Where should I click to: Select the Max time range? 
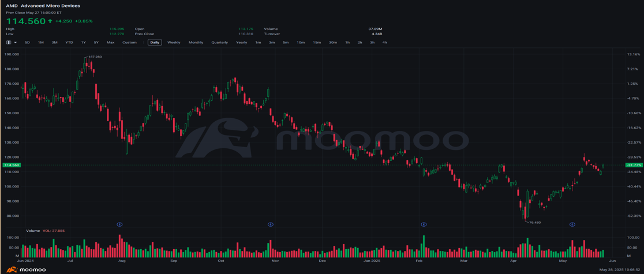coord(110,42)
